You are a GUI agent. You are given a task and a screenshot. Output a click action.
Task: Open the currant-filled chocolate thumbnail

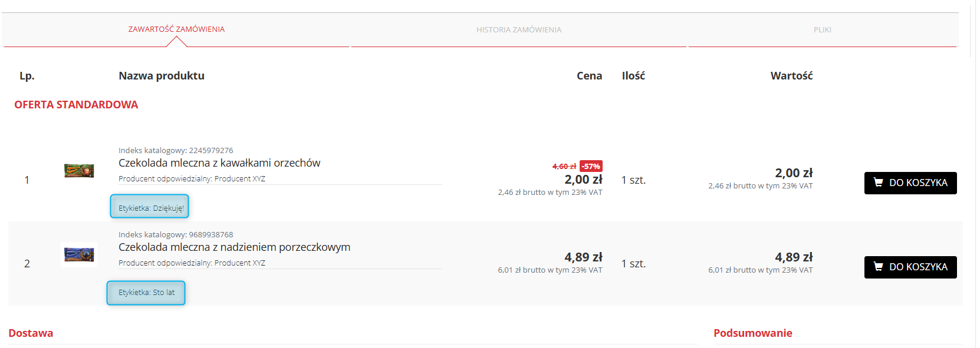tap(79, 254)
